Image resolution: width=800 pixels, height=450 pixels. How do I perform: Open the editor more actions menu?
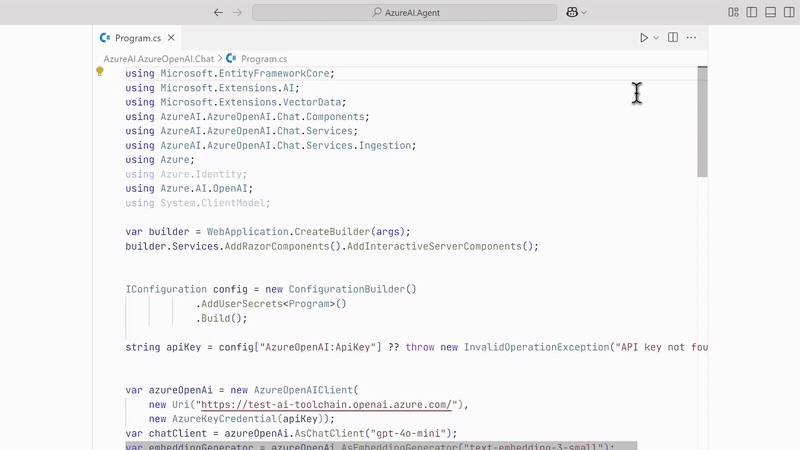tap(691, 37)
